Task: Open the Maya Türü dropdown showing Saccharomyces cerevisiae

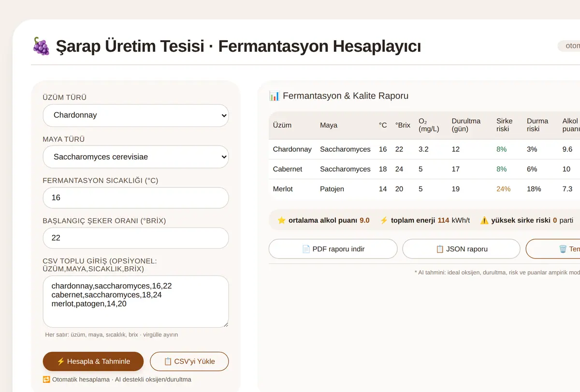Action: point(136,157)
